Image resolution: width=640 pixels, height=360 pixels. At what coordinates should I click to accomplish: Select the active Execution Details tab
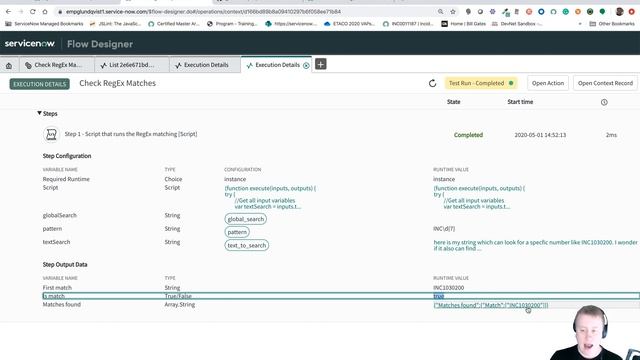coord(277,65)
